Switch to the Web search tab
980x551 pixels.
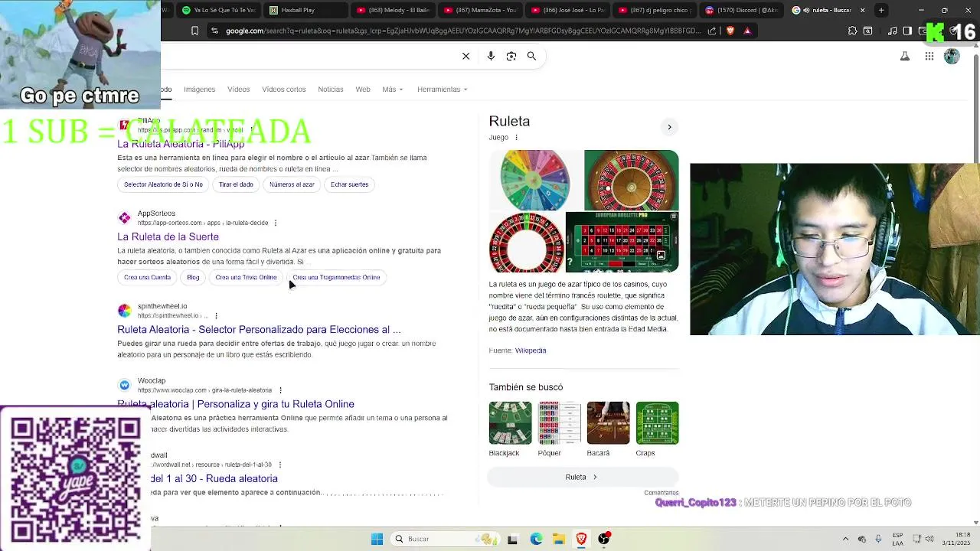click(363, 90)
